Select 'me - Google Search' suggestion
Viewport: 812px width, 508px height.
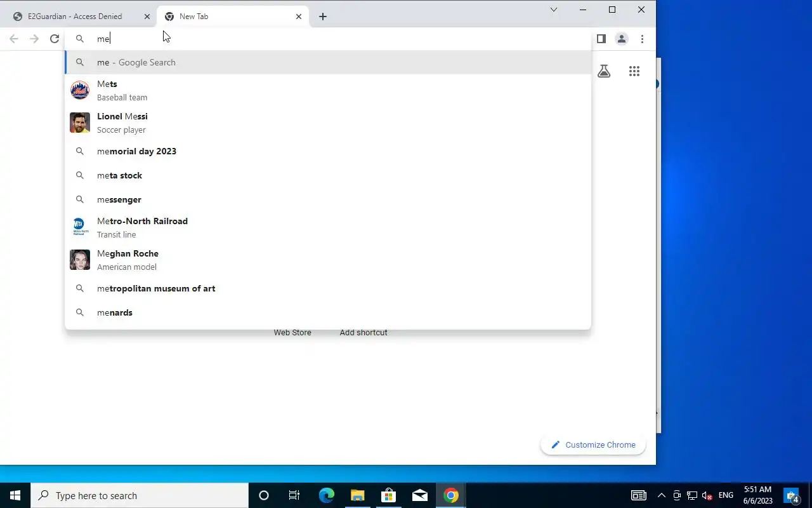(328, 62)
